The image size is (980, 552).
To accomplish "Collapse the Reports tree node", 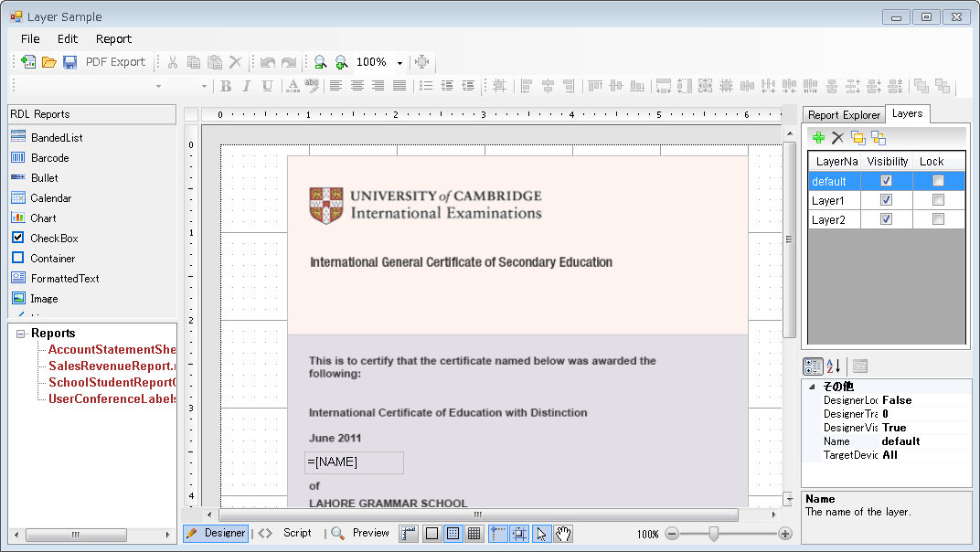I will pyautogui.click(x=21, y=334).
